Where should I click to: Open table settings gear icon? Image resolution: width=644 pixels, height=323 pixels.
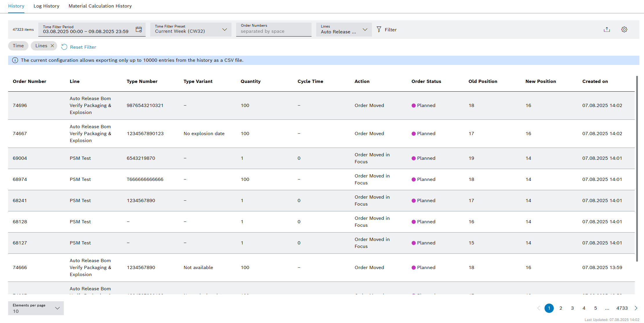(624, 30)
